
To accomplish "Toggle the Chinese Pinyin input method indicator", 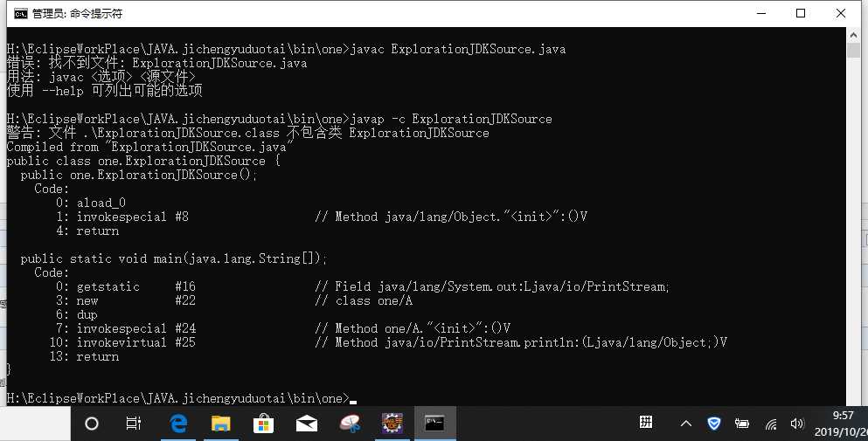I will (646, 422).
